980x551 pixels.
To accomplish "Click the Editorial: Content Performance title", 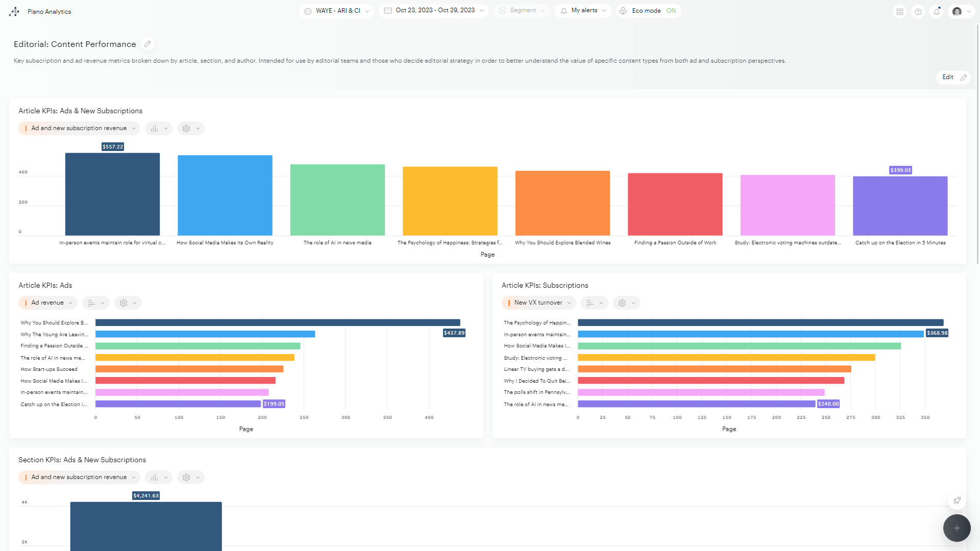I will click(x=75, y=44).
